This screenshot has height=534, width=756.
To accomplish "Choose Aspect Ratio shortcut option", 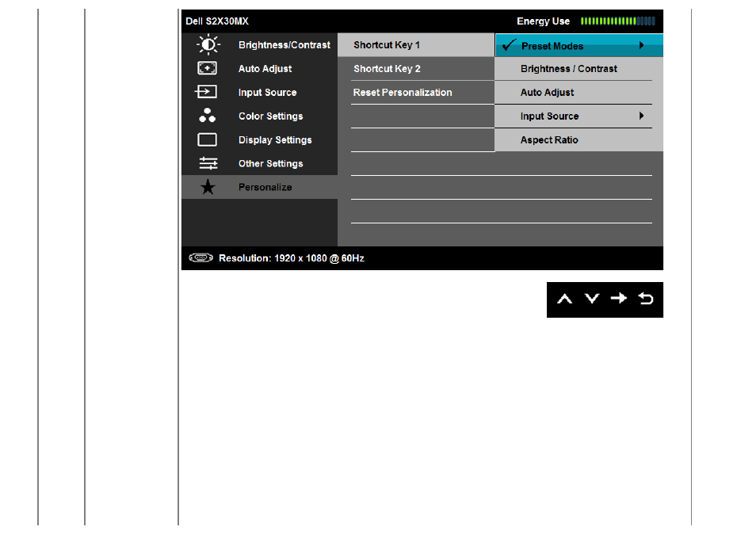I will coord(579,139).
